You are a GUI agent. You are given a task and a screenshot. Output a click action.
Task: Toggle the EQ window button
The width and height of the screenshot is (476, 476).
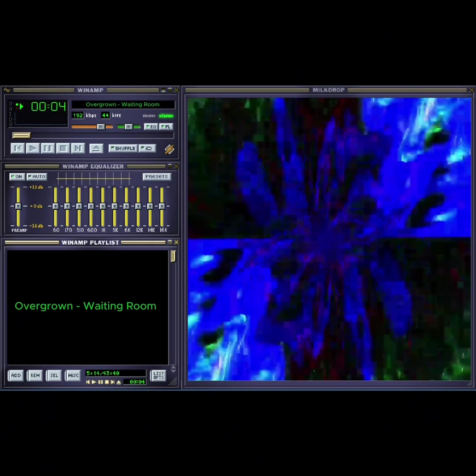click(x=151, y=126)
